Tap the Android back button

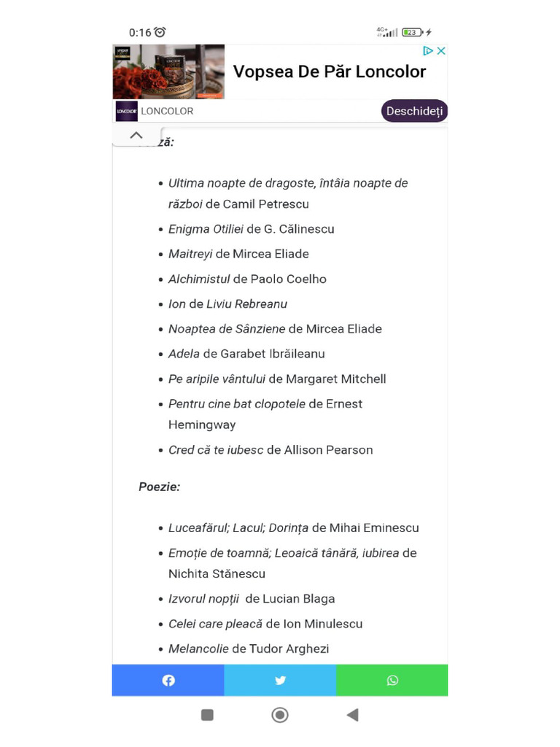[x=353, y=715]
